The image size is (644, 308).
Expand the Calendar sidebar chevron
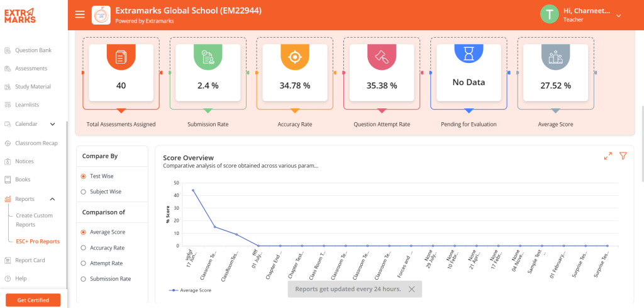point(53,124)
